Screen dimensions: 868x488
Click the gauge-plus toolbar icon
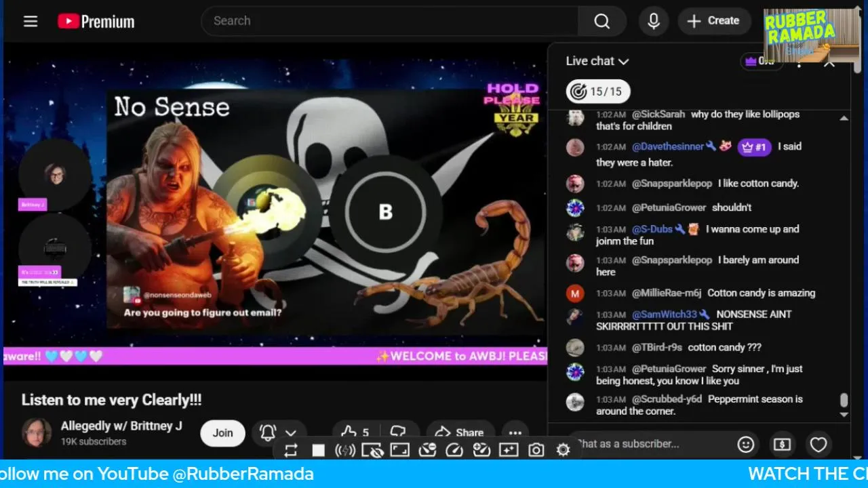click(x=481, y=450)
